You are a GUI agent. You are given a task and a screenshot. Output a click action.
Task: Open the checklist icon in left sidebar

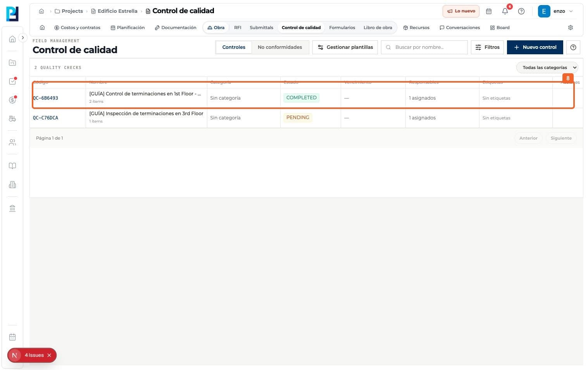click(x=12, y=81)
